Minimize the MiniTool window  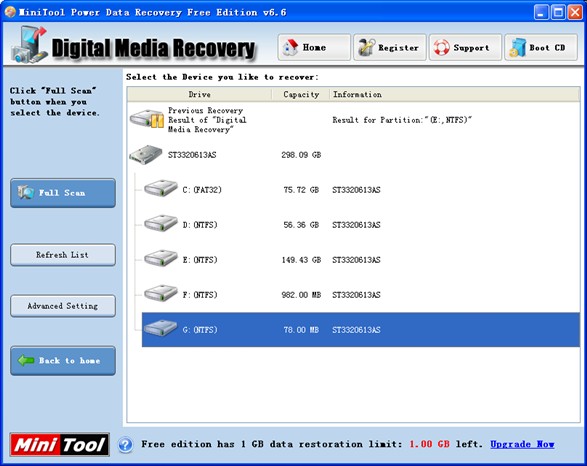[541, 12]
